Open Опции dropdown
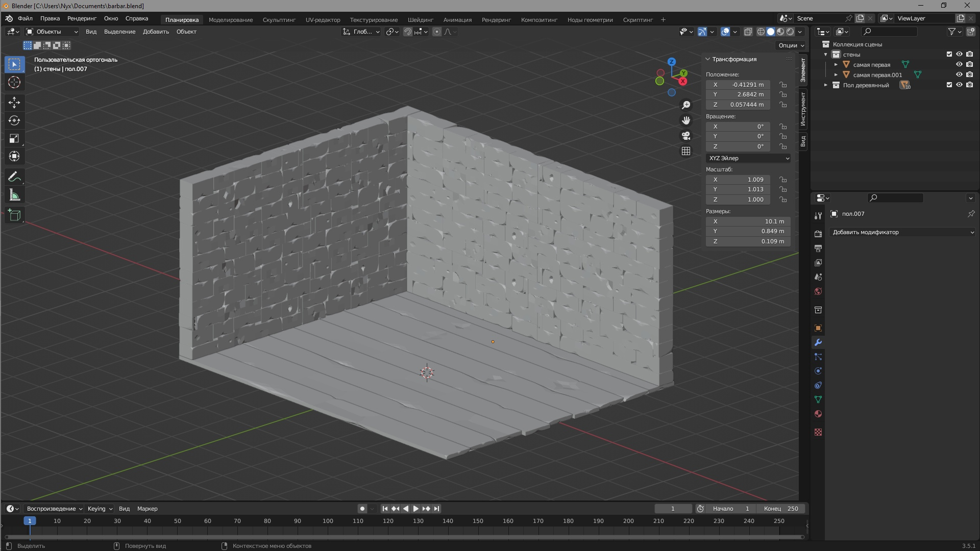The width and height of the screenshot is (980, 551). point(791,45)
